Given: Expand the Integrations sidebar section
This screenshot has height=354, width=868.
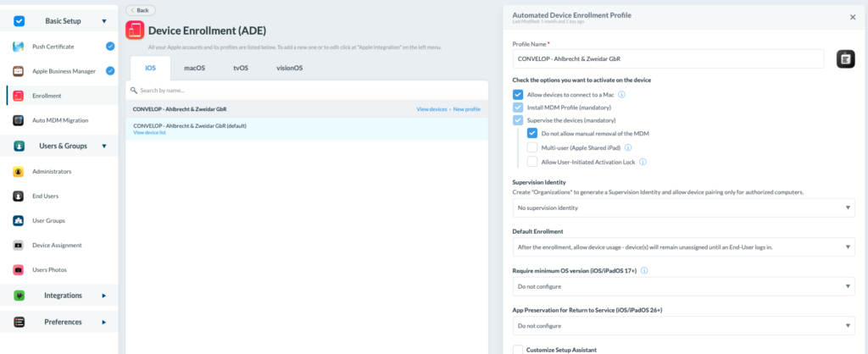Looking at the screenshot, I should click(64, 296).
